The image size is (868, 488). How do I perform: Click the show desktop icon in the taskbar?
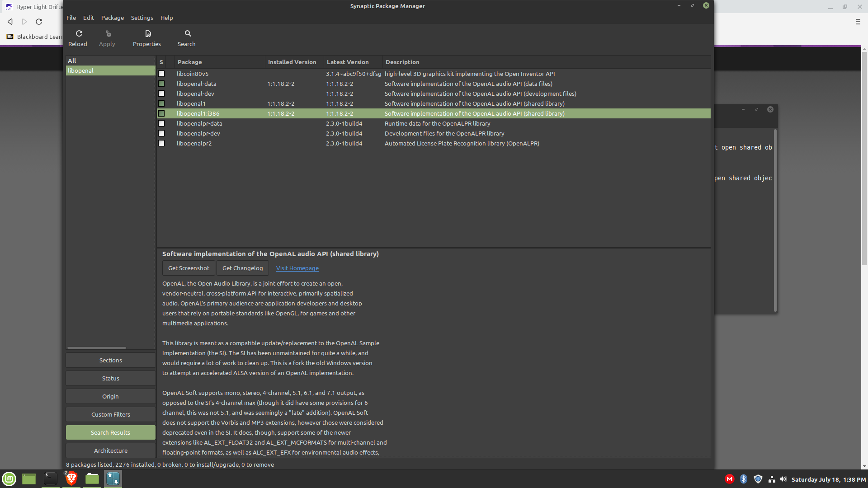pos(29,479)
